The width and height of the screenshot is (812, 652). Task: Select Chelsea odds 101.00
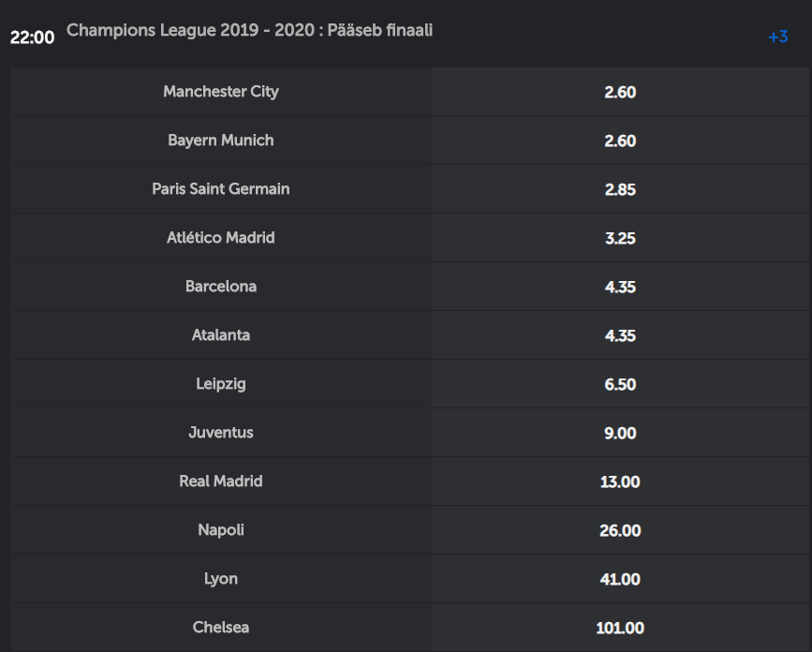pos(620,627)
